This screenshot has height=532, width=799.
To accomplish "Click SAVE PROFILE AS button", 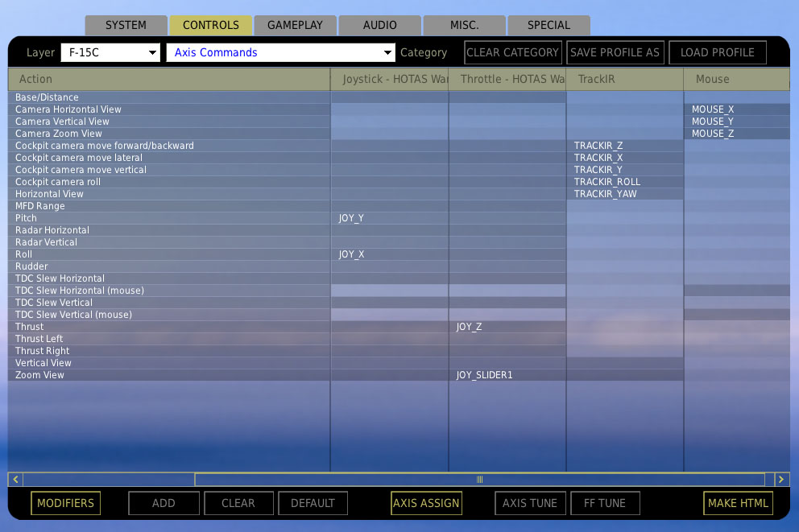I will tap(615, 52).
